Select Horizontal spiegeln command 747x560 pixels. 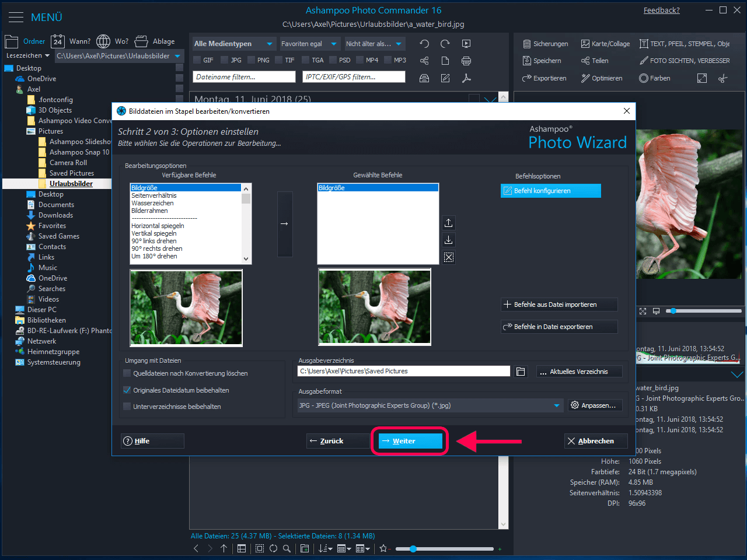(x=158, y=226)
